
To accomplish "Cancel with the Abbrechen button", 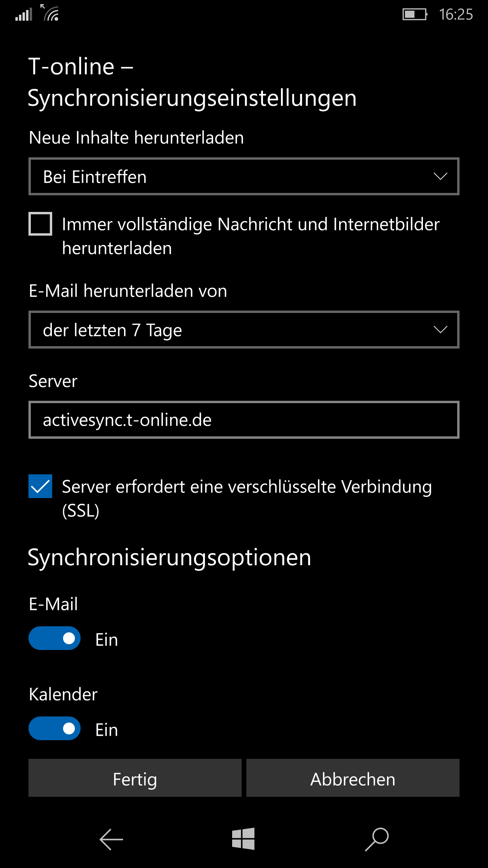I will point(353,778).
